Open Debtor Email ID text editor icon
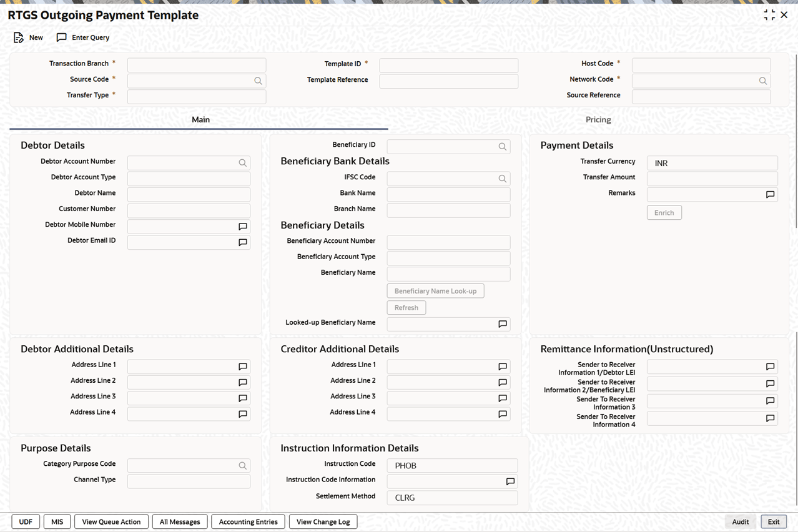 point(243,242)
